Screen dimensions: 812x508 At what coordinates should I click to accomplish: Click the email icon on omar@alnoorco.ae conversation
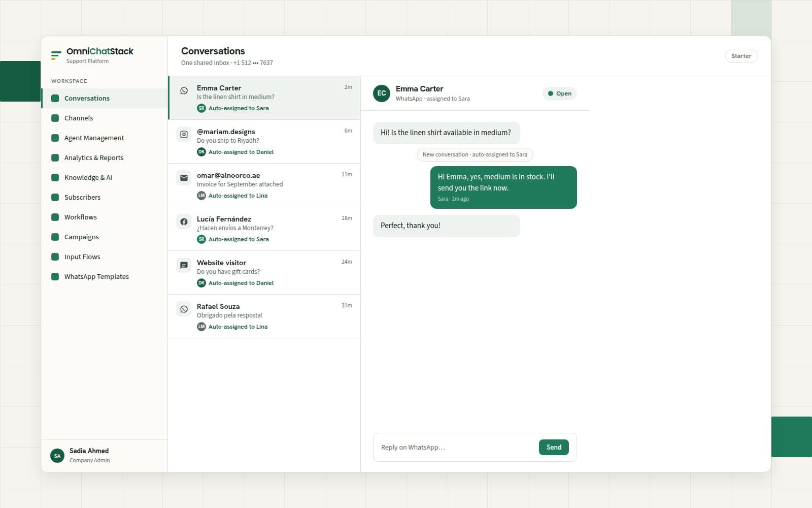184,178
